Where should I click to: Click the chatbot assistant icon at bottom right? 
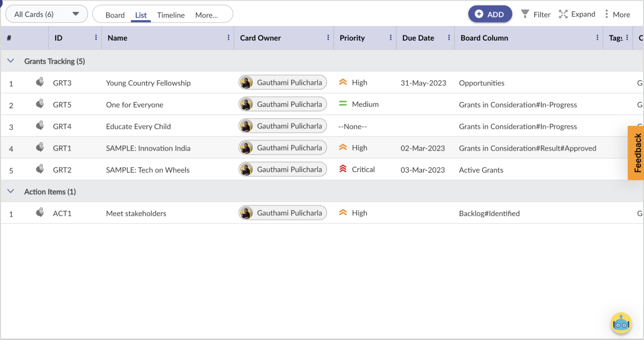click(x=620, y=323)
